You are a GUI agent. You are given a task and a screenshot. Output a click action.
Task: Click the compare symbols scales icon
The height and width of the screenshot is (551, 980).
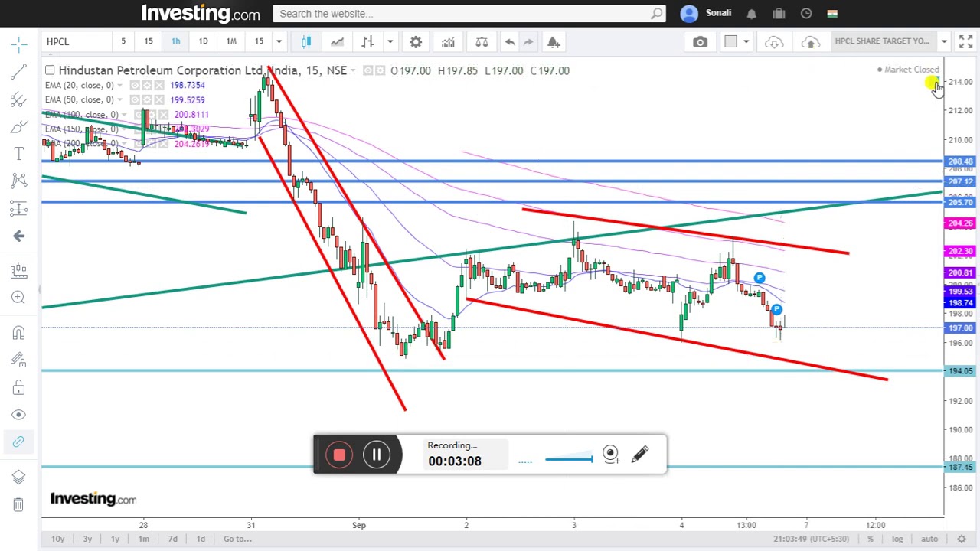point(482,41)
